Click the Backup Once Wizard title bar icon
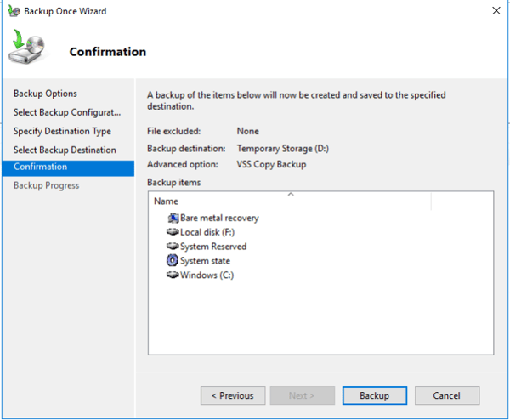The width and height of the screenshot is (510, 420). pyautogui.click(x=14, y=11)
